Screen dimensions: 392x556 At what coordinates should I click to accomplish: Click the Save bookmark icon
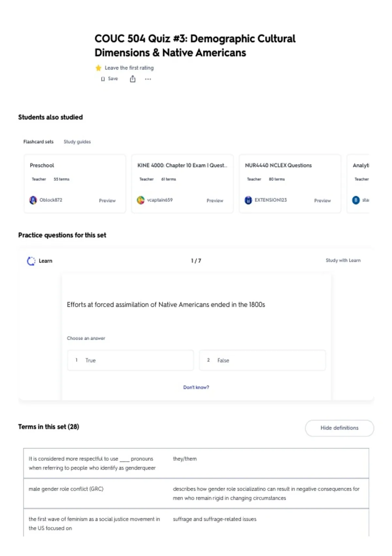click(x=103, y=79)
